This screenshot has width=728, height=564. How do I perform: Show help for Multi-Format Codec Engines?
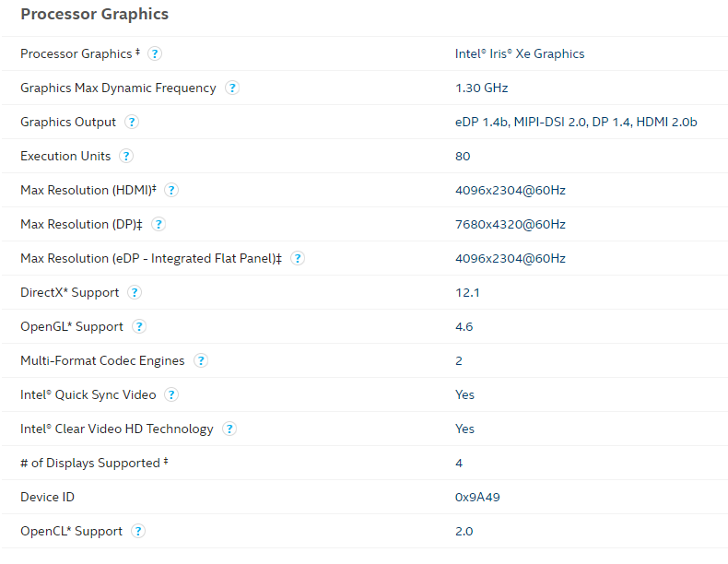[x=201, y=361]
